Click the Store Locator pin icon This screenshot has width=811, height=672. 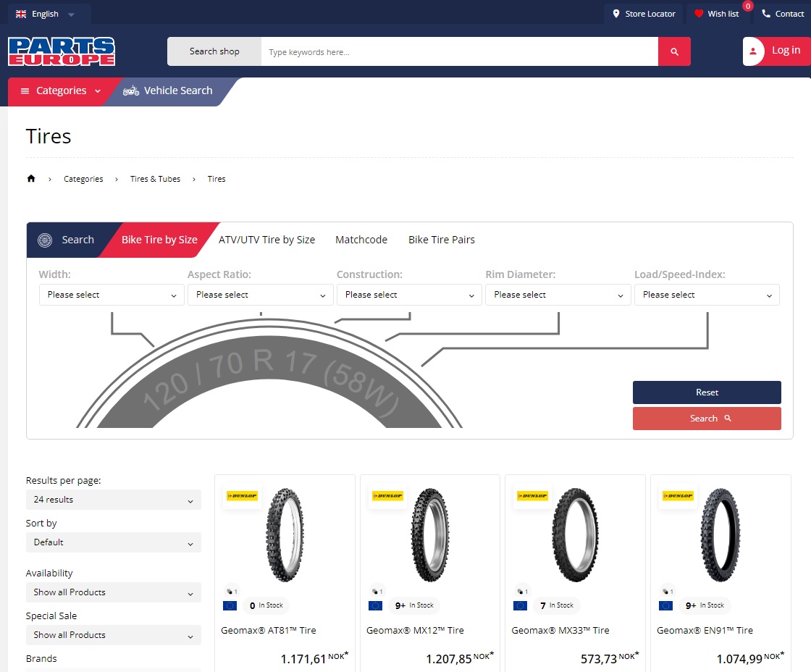615,14
